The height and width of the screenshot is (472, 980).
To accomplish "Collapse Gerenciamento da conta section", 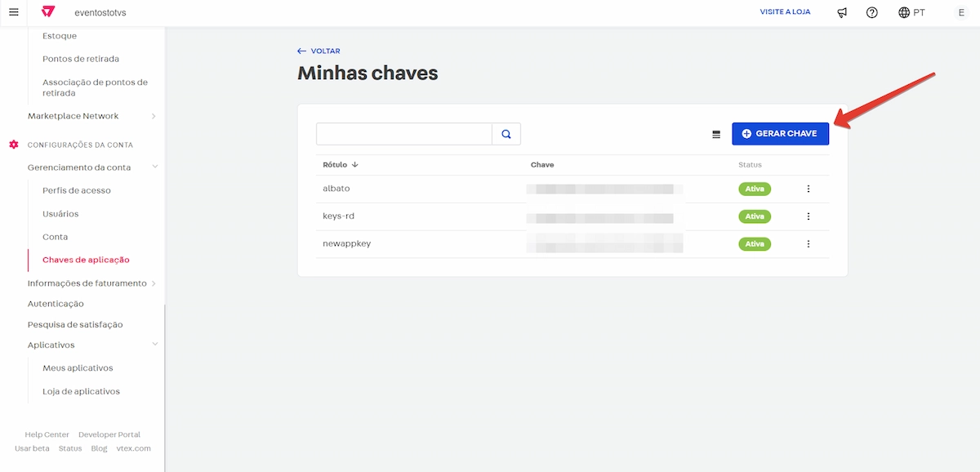I will pos(154,167).
